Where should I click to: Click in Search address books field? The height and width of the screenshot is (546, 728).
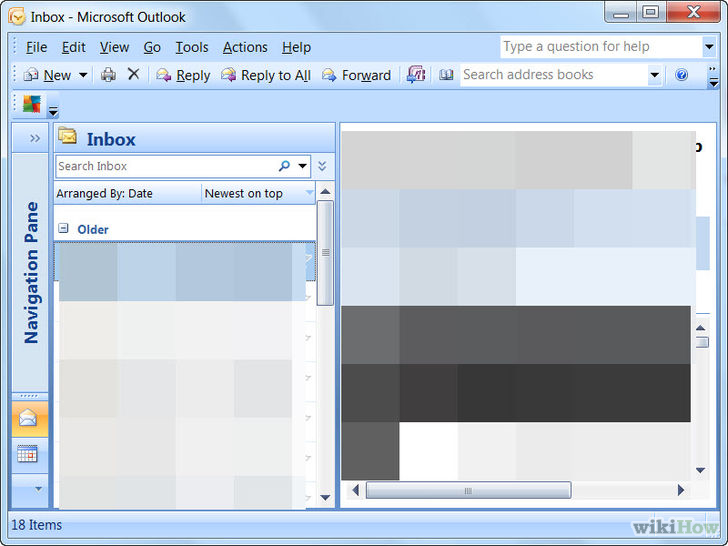pos(554,75)
